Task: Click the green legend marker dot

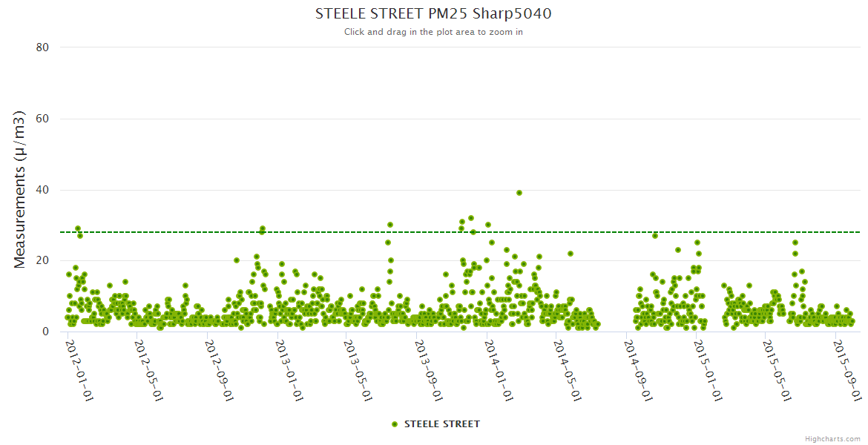Action: [395, 424]
